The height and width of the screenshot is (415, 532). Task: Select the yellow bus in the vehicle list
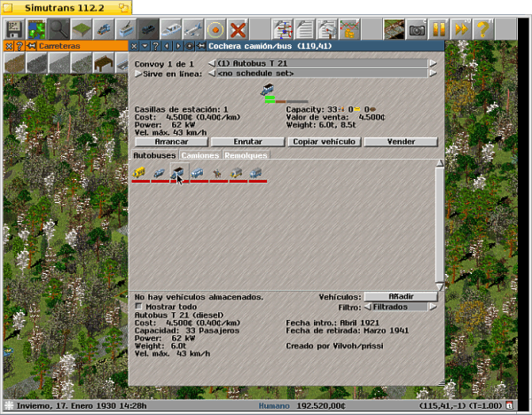[140, 173]
